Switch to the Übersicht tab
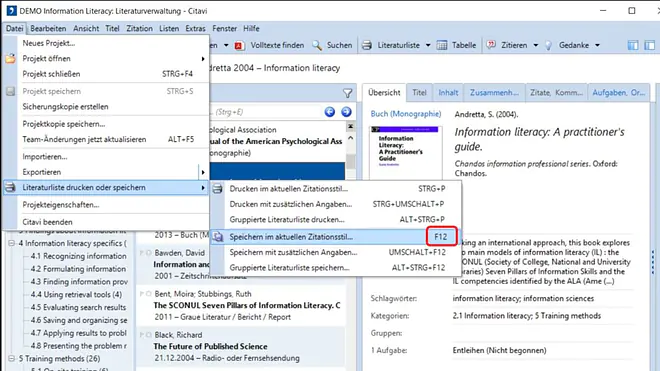660x371 pixels. point(384,93)
